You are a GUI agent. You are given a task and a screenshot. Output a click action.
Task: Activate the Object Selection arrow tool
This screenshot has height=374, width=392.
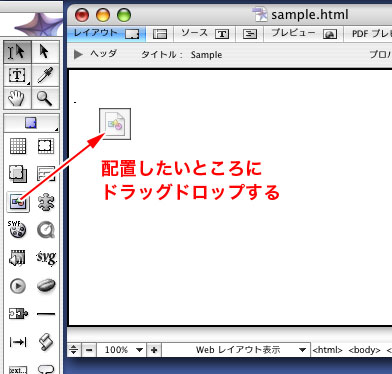pos(45,52)
